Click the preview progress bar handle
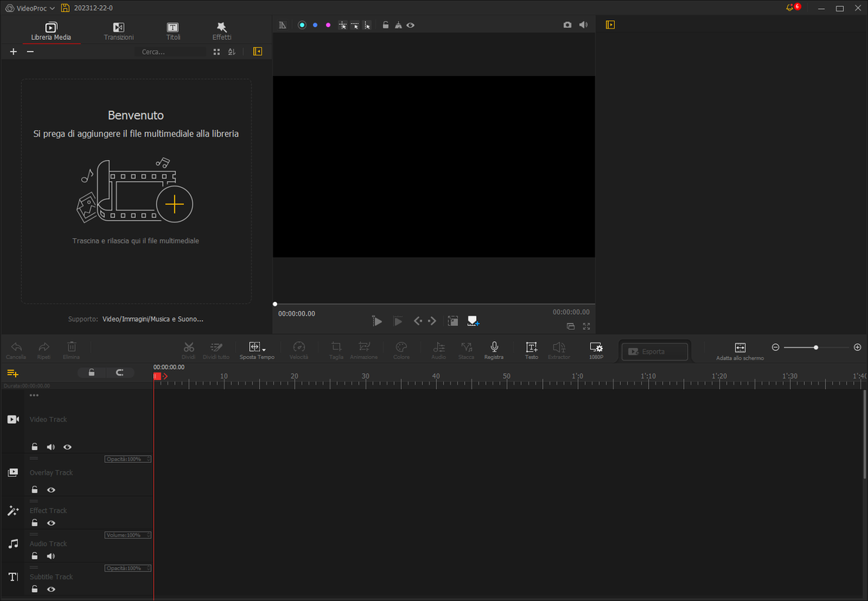This screenshot has height=601, width=868. [x=275, y=304]
